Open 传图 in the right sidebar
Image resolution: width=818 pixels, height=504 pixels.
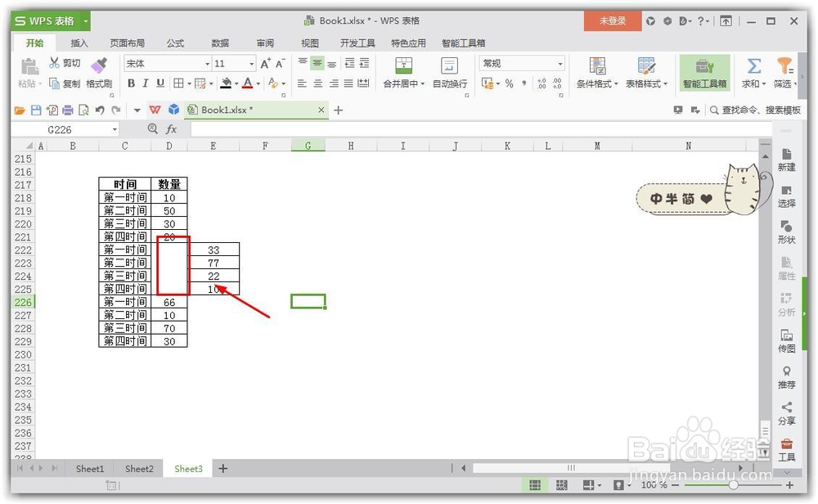coord(786,340)
